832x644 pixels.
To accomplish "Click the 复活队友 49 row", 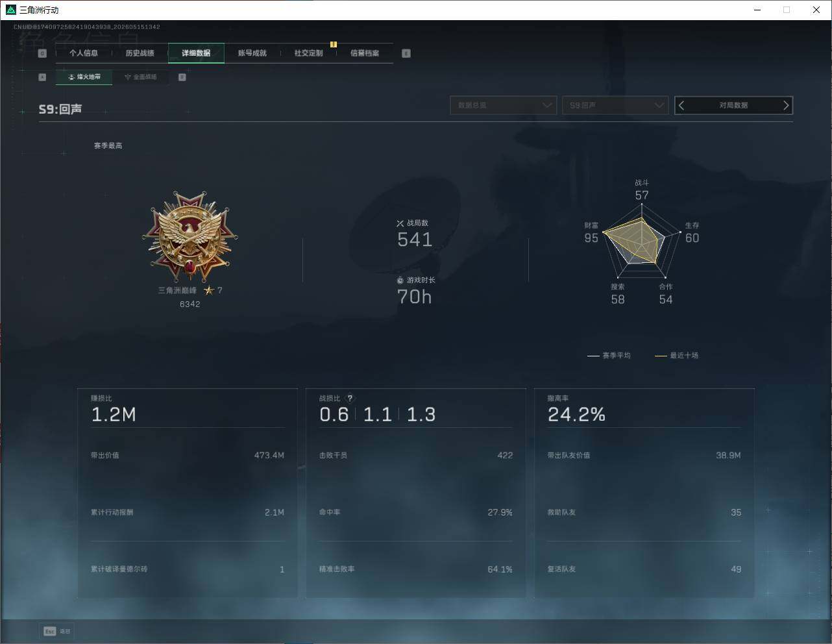I will pyautogui.click(x=644, y=569).
